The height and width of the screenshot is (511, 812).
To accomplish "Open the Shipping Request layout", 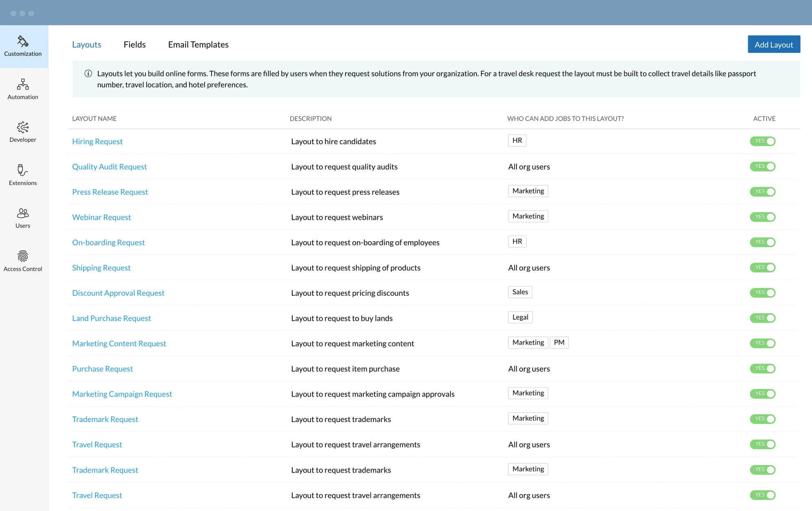I will tap(101, 268).
